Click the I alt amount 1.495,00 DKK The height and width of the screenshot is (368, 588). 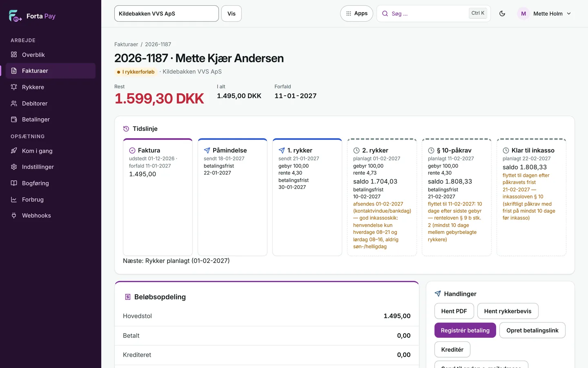[239, 96]
